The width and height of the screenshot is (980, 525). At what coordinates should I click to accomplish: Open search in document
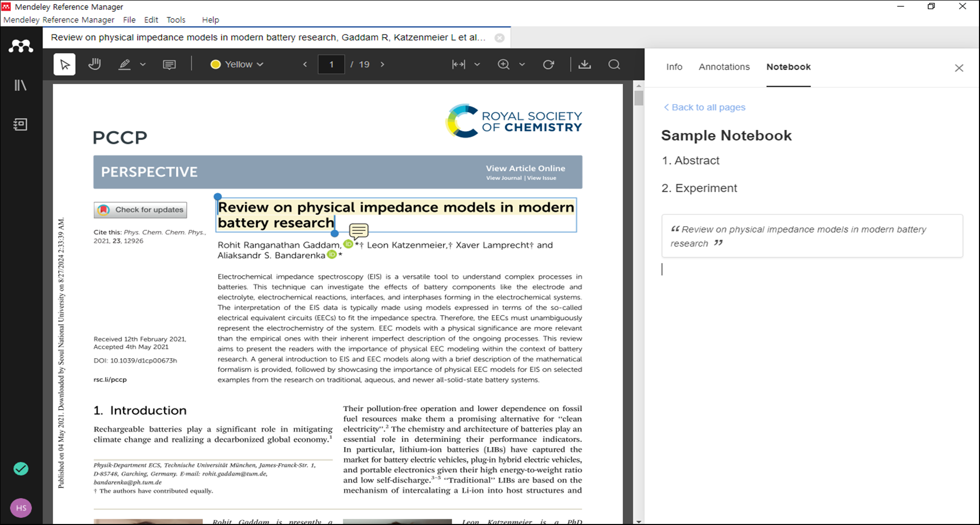[x=615, y=64]
